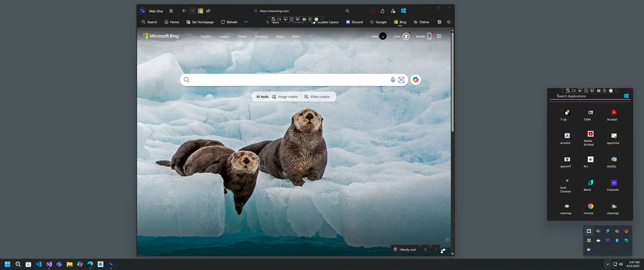
Task: Open the Image creator on Bing
Action: 285,96
